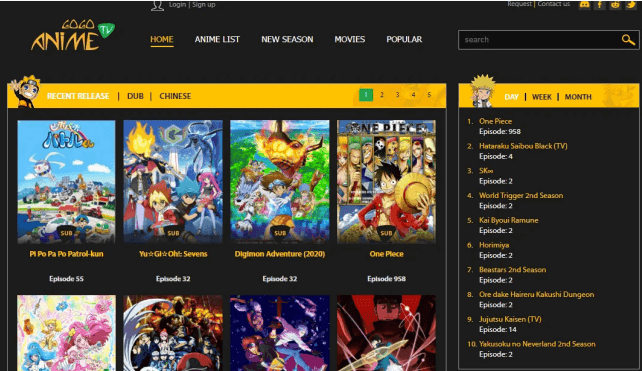Click the Discord icon in header
The image size is (642, 371).
pyautogui.click(x=584, y=5)
